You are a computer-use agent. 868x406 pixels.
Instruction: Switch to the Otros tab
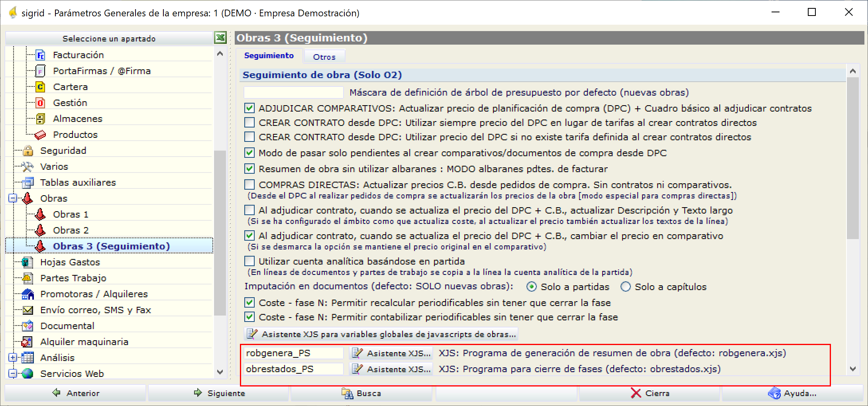click(x=324, y=57)
